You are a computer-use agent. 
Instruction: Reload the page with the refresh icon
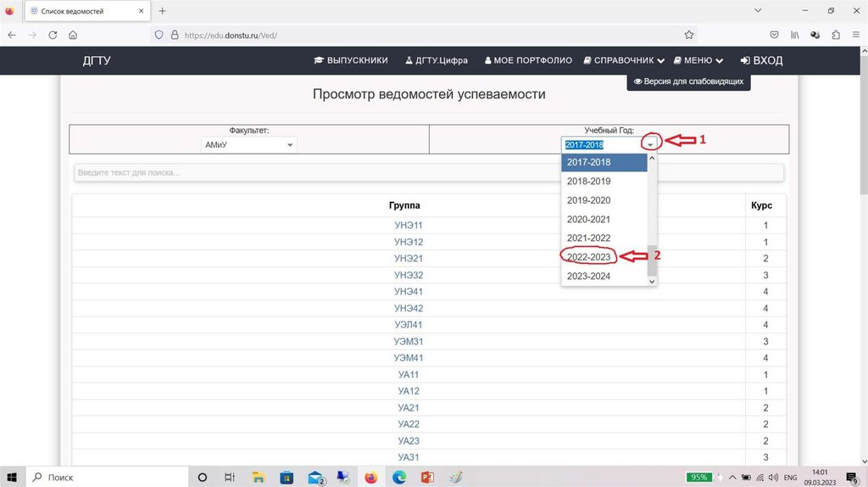tap(53, 35)
